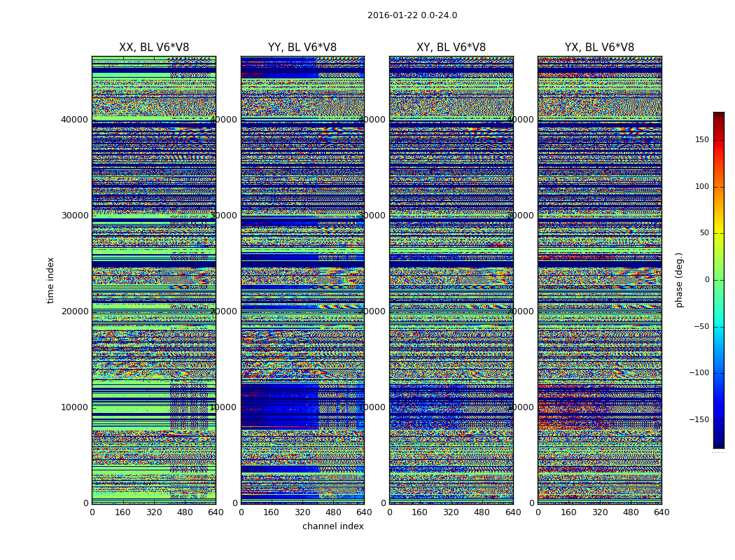Click inside the XY phase heatmap panel
Image resolution: width=735 pixels, height=560 pixels.
coord(451,280)
